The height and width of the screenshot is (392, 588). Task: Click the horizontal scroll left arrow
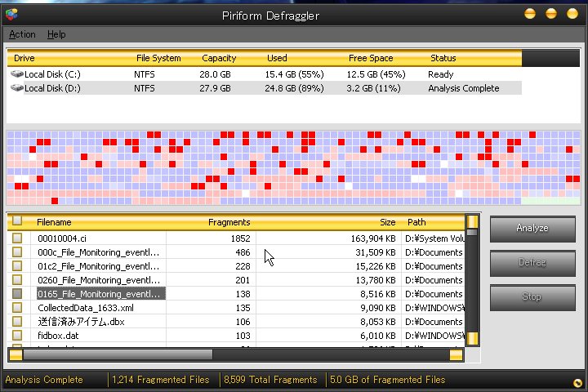(16, 354)
